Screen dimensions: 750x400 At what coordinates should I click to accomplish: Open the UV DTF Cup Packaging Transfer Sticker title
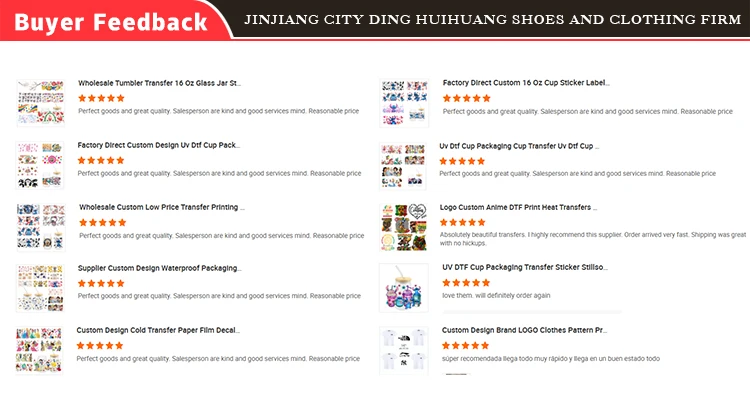pyautogui.click(x=525, y=267)
